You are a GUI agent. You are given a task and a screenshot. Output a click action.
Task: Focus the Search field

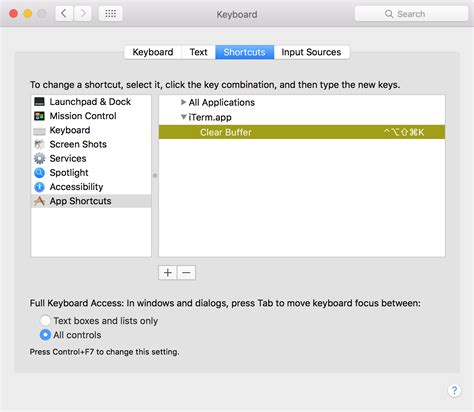(x=411, y=14)
